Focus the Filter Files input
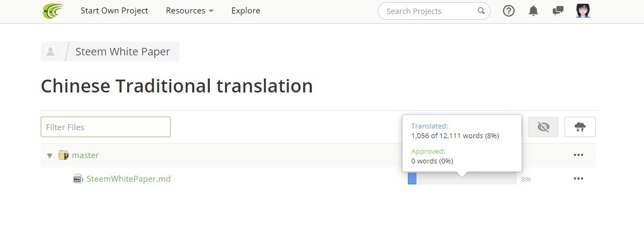The image size is (644, 250). (106, 127)
